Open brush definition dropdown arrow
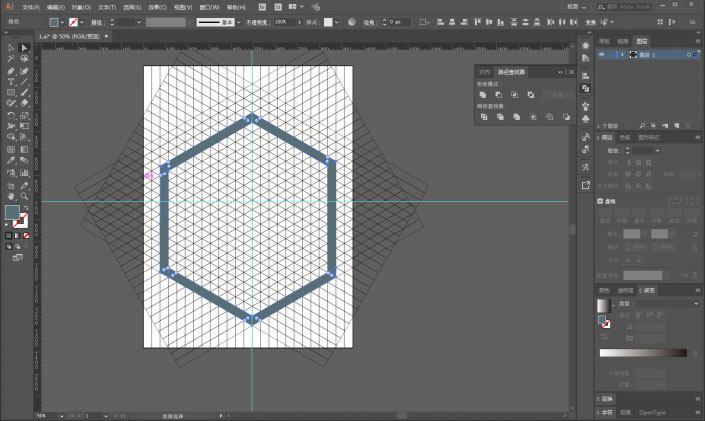This screenshot has height=421, width=705. (x=238, y=22)
